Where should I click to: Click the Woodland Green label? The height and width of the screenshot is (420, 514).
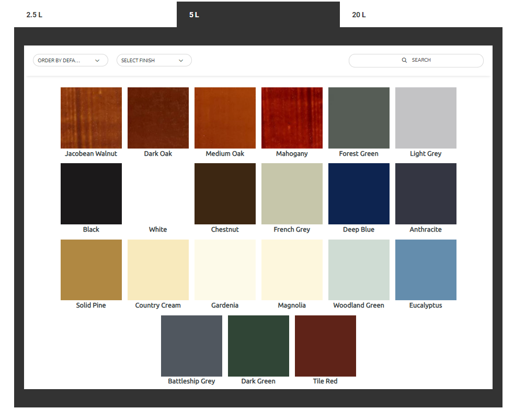click(359, 305)
